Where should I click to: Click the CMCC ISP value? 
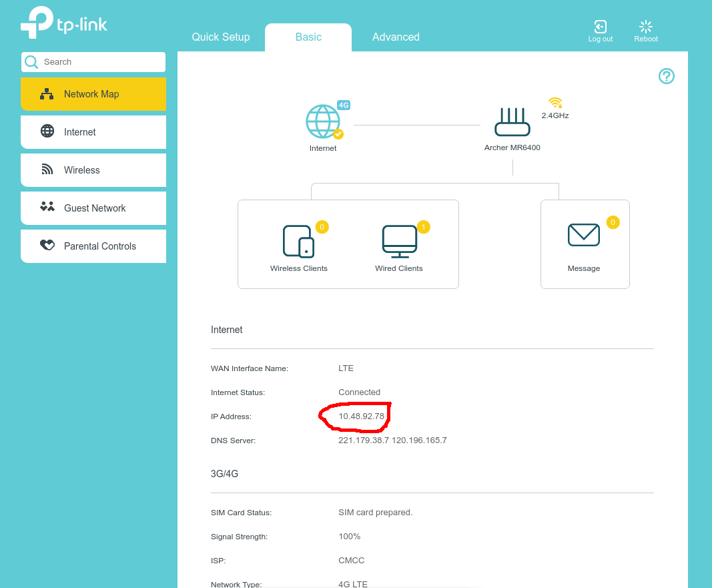click(x=351, y=561)
